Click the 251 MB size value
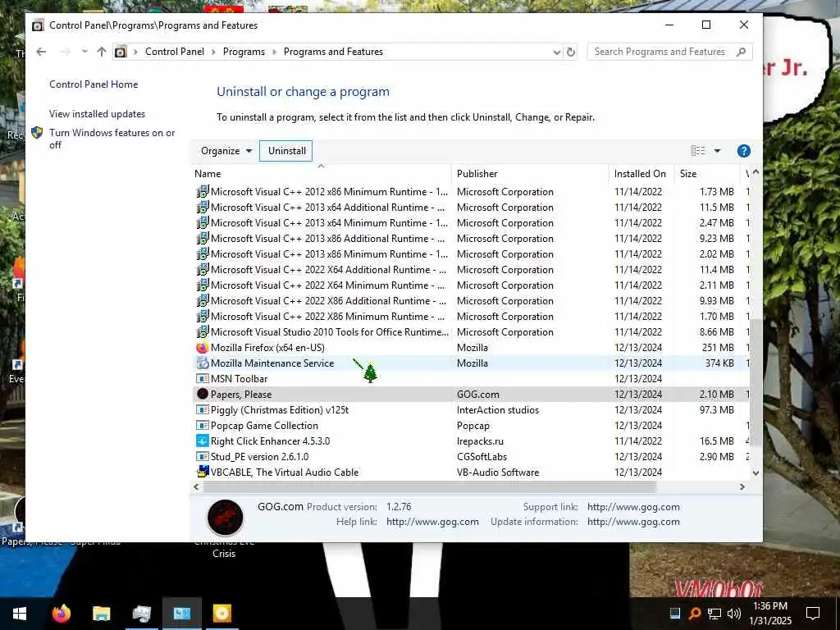This screenshot has height=630, width=840. [x=718, y=348]
